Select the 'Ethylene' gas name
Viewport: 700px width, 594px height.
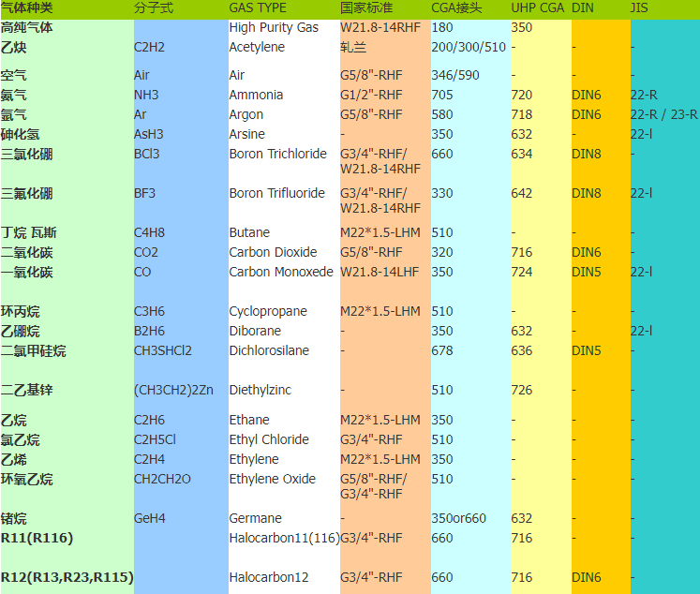tap(254, 459)
